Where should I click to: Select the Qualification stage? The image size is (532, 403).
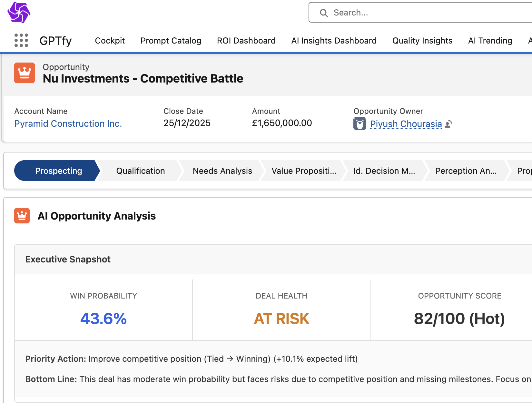click(140, 171)
